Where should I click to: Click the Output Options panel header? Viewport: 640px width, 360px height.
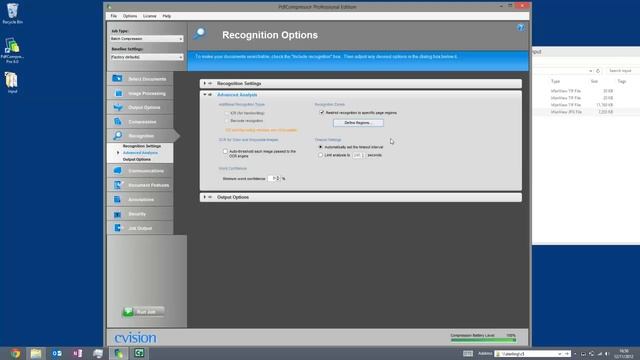click(361, 197)
